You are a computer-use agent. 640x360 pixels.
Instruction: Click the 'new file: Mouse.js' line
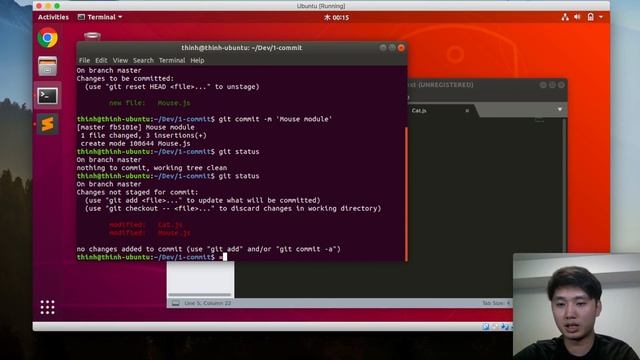click(x=150, y=103)
